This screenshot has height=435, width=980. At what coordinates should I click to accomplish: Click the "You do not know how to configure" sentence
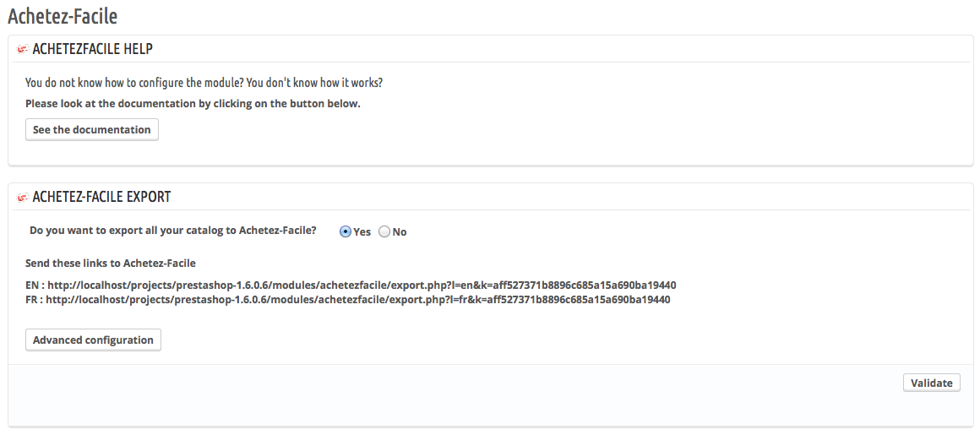pos(204,83)
